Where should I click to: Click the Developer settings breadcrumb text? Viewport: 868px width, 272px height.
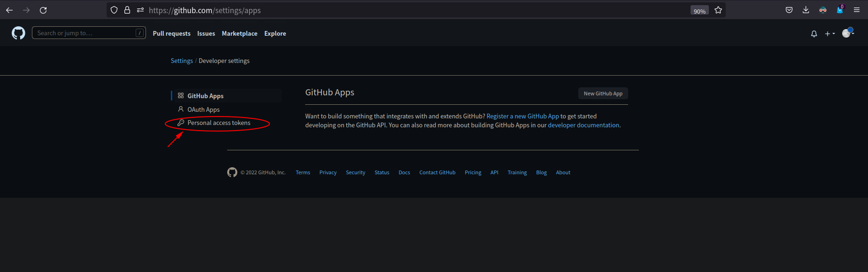[x=224, y=61]
